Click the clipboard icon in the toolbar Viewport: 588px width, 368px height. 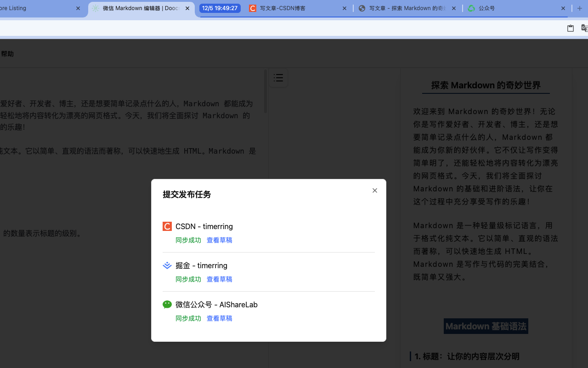(x=570, y=28)
